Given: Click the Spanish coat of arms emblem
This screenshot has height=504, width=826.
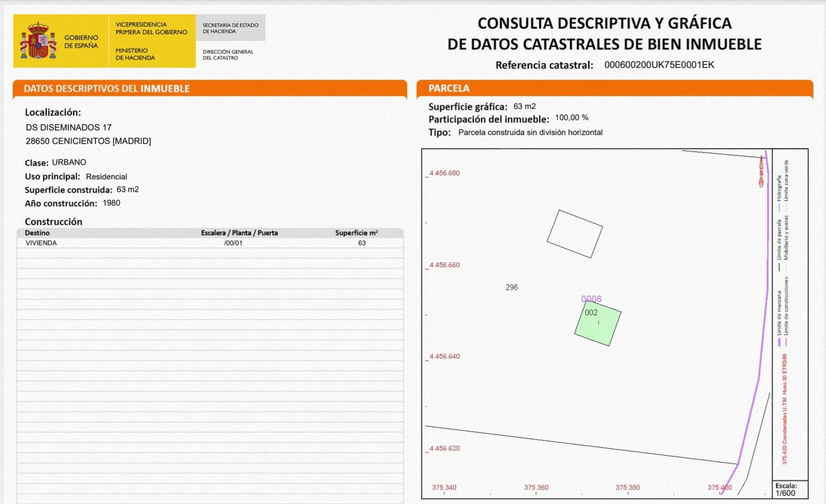Looking at the screenshot, I should (38, 40).
